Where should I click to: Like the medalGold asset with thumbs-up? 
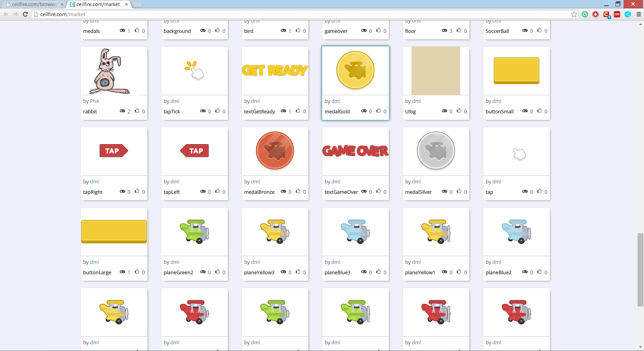pyautogui.click(x=378, y=111)
